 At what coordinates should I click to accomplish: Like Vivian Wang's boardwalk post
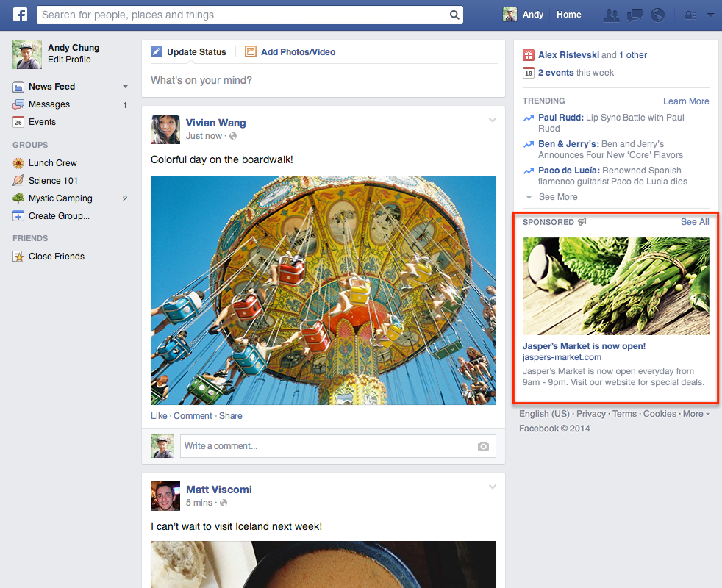click(x=159, y=416)
